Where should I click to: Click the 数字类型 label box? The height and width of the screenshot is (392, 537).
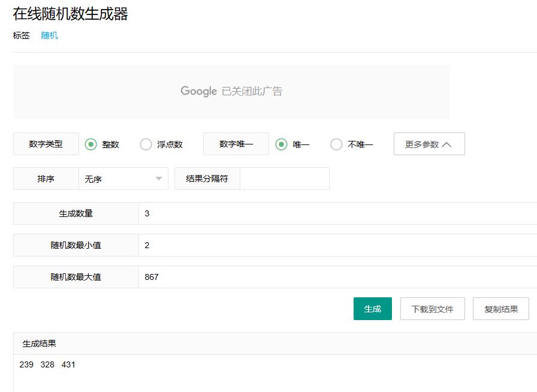(46, 144)
